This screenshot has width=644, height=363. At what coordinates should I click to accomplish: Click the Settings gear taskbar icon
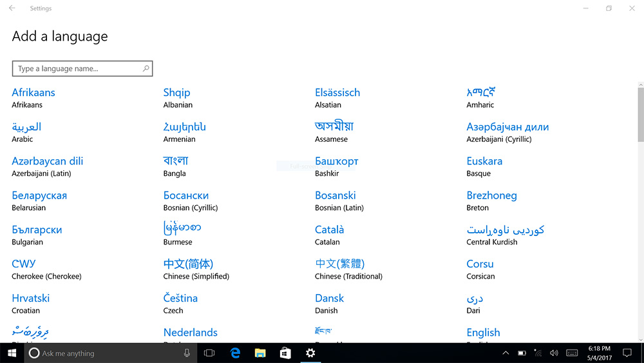310,353
